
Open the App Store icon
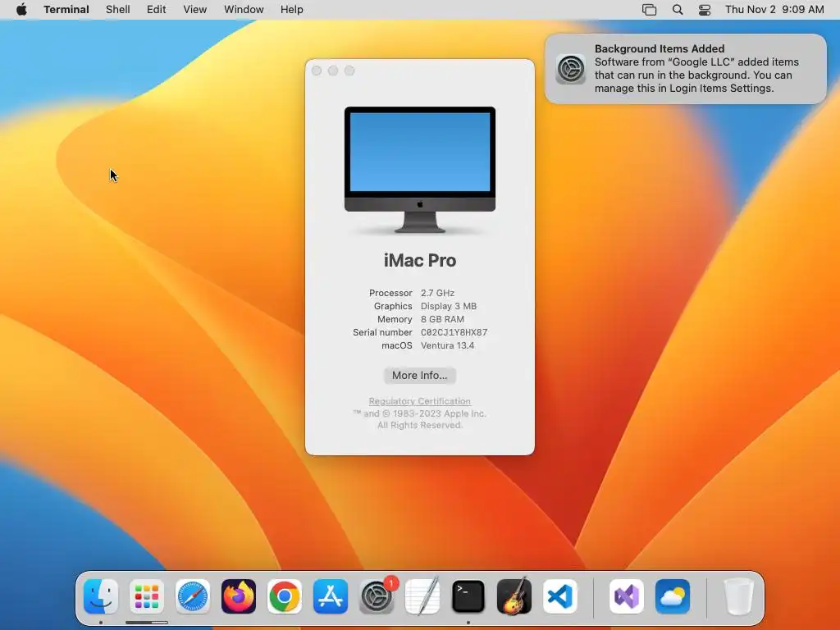[331, 596]
